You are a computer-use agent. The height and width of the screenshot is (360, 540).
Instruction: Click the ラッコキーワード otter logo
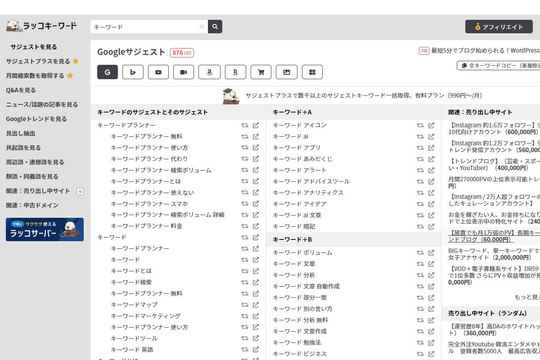[x=41, y=26]
